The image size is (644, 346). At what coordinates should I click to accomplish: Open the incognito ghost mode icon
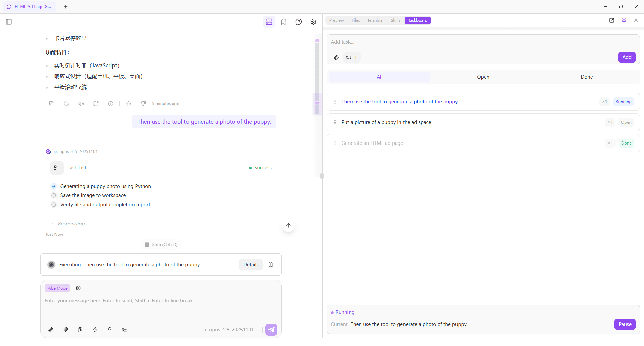284,22
